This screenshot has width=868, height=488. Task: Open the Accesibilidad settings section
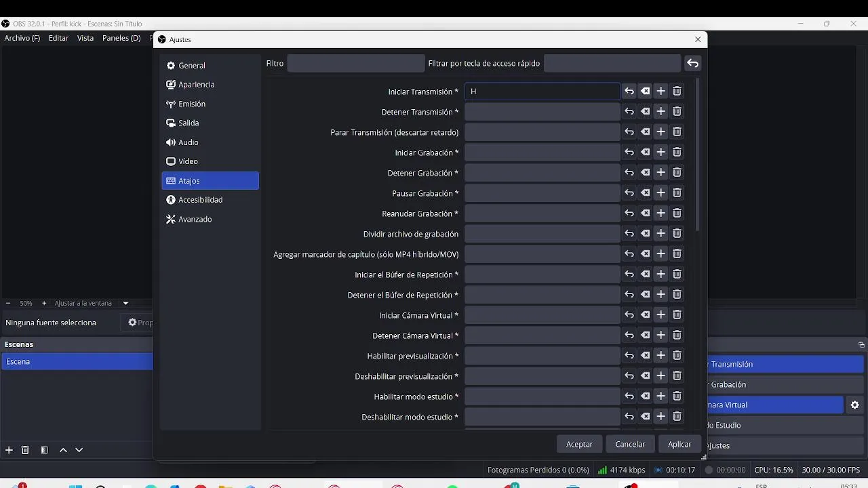coord(210,200)
